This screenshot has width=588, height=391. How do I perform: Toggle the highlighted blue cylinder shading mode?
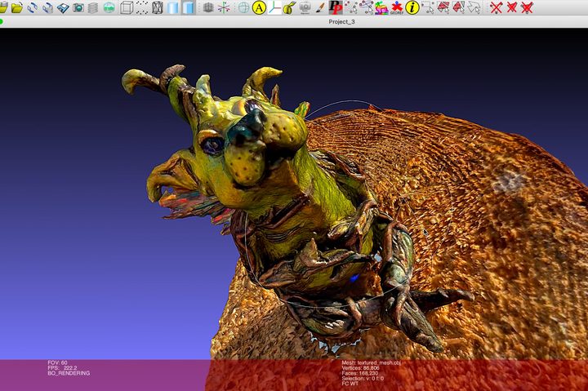click(x=189, y=7)
